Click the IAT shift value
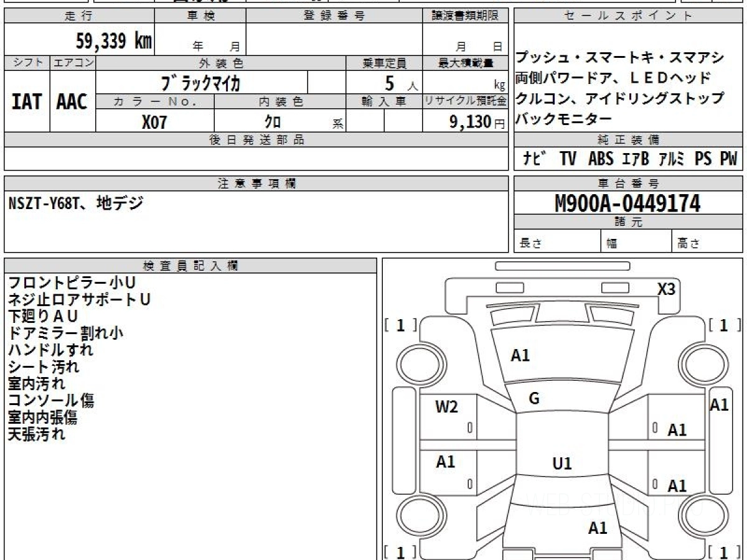Image resolution: width=747 pixels, height=560 pixels. click(x=27, y=103)
